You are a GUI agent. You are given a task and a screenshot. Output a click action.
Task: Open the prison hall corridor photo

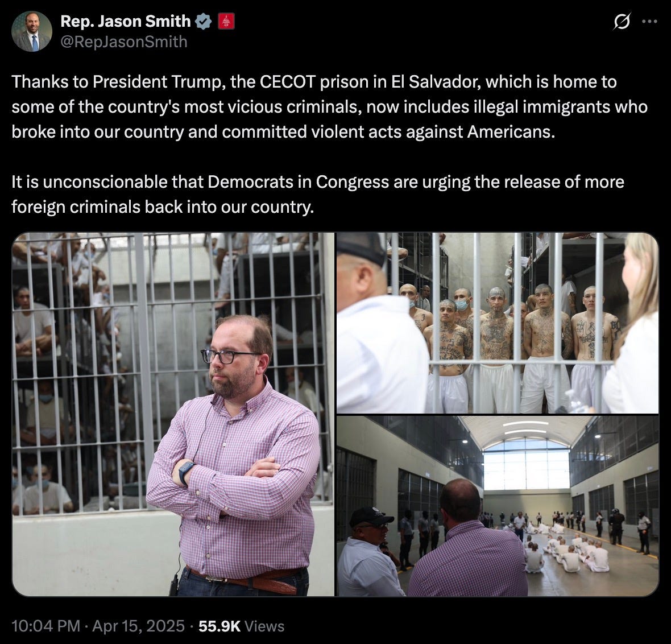pyautogui.click(x=497, y=506)
